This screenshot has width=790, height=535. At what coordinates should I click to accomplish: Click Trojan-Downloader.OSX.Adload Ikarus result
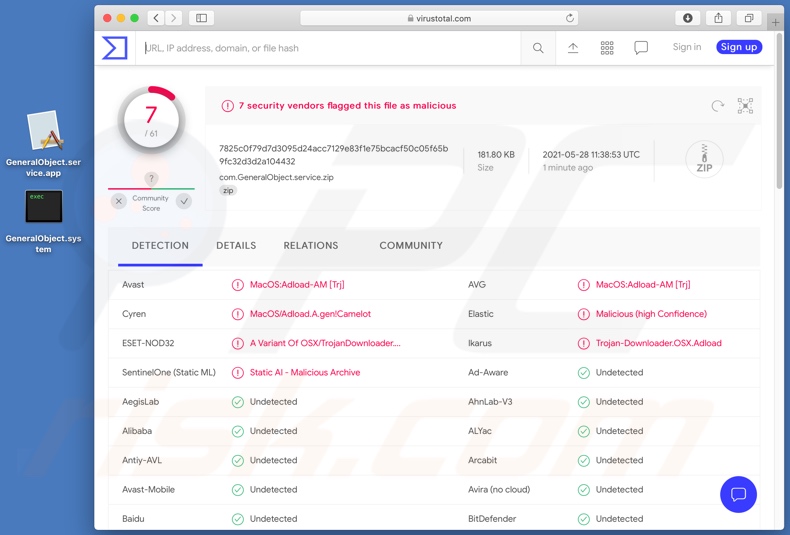pyautogui.click(x=659, y=343)
